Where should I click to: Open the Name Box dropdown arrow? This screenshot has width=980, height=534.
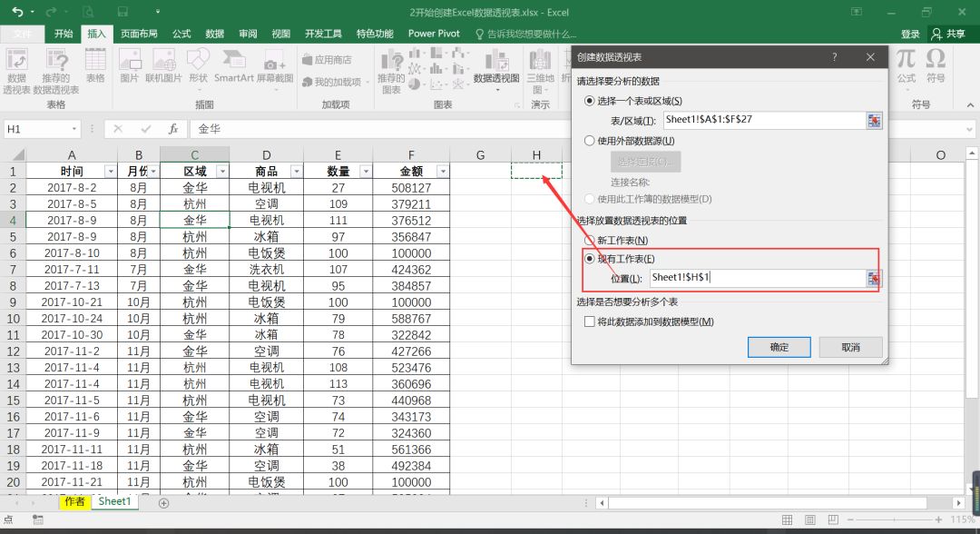click(x=74, y=129)
